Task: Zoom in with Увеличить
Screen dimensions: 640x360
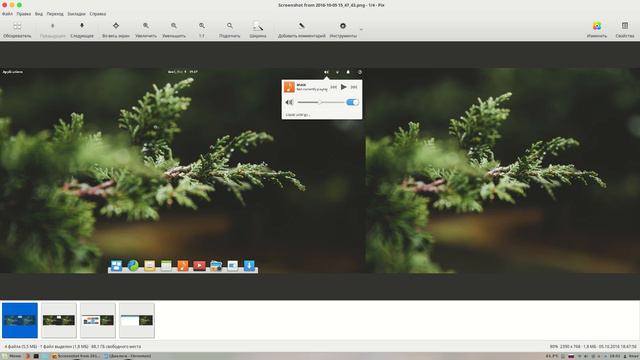Action: point(146,30)
